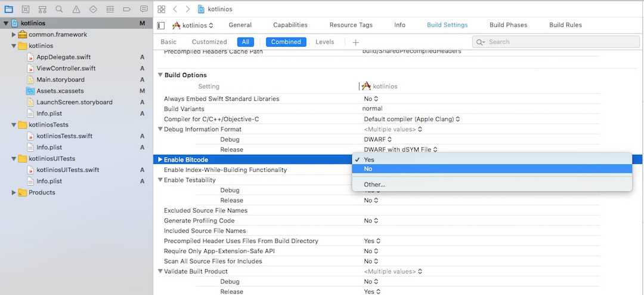The image size is (644, 295).
Task: Change Scan All Source Files for Includes value
Action: pyautogui.click(x=371, y=262)
